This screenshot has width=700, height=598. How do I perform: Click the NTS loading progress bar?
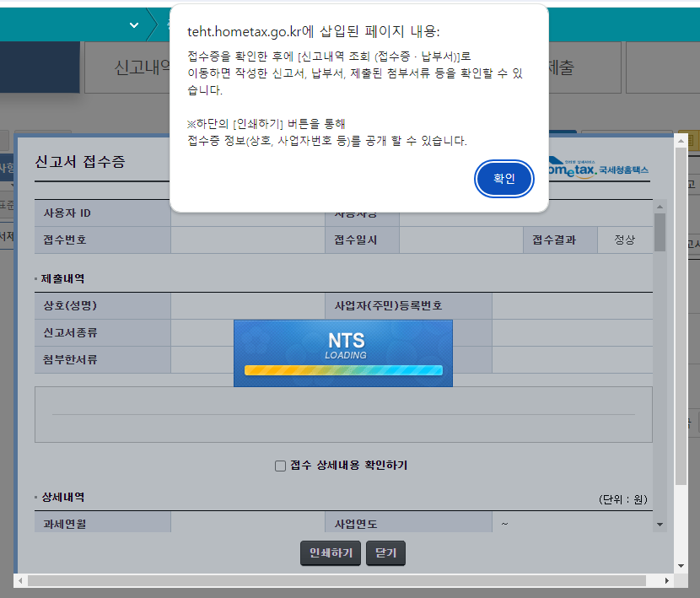[x=342, y=369]
